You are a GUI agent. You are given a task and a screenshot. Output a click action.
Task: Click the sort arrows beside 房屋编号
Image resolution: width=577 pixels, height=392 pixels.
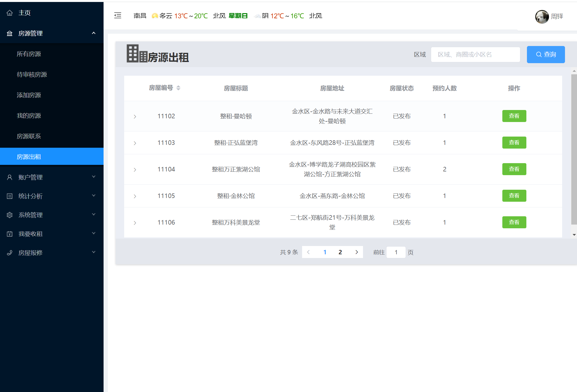pos(178,88)
